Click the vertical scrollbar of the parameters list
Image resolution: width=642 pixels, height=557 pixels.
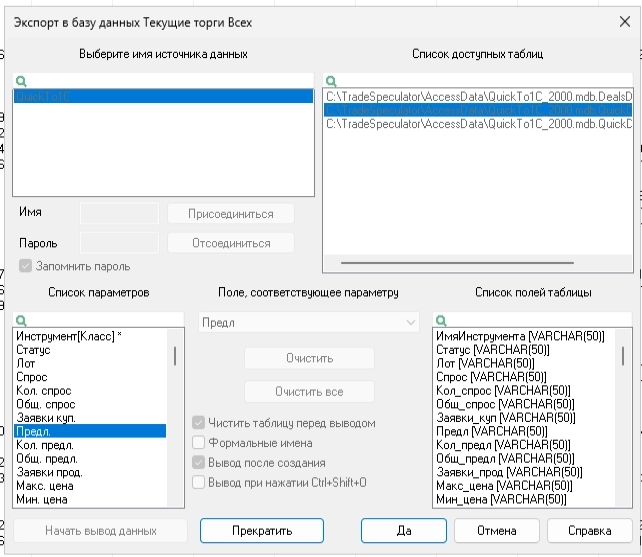(174, 356)
